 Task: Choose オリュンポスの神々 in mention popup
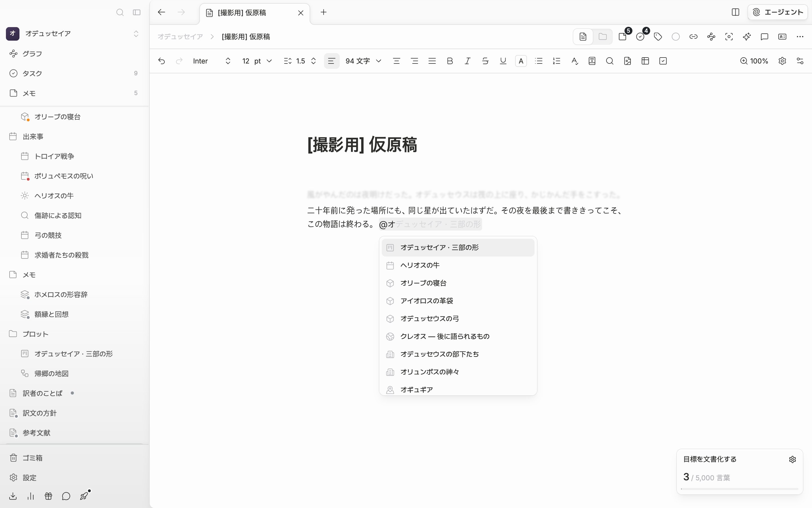pyautogui.click(x=458, y=372)
